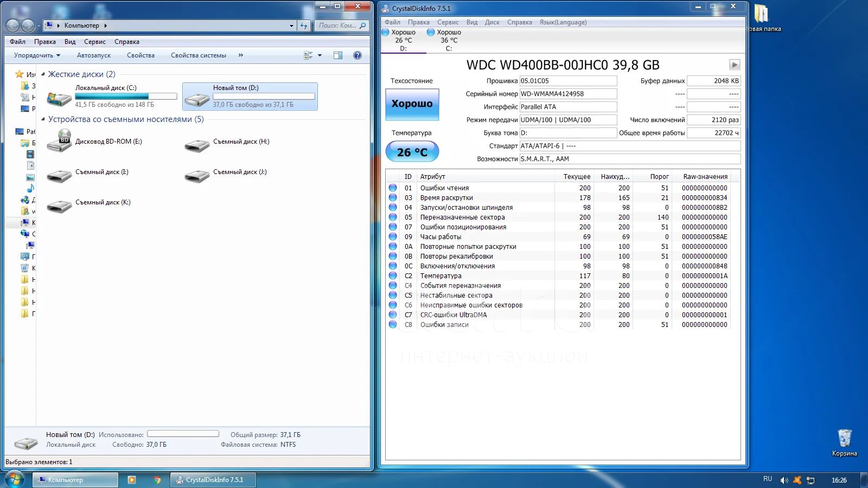Click the Автозапуск toolbar button

(94, 55)
